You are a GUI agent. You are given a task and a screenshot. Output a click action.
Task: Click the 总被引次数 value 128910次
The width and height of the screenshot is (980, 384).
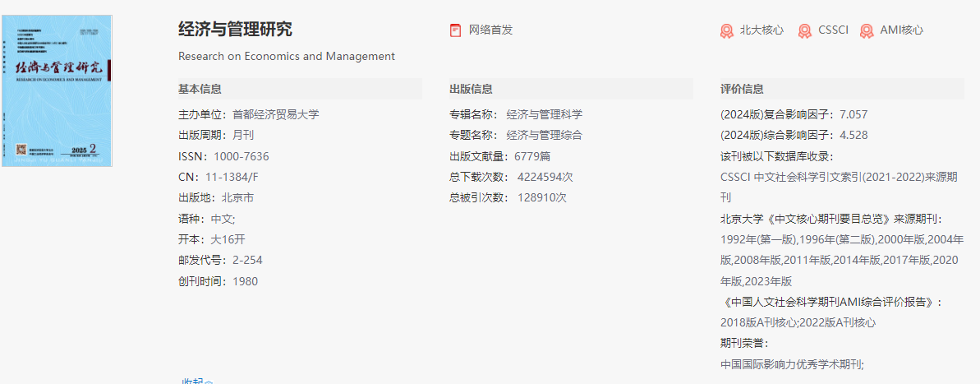(542, 197)
